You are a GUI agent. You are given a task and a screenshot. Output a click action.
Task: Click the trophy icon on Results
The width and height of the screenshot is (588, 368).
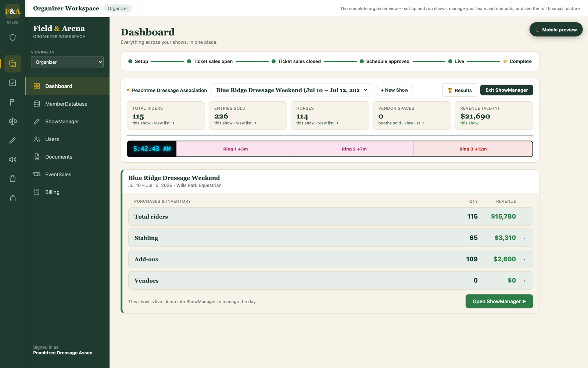(x=450, y=90)
